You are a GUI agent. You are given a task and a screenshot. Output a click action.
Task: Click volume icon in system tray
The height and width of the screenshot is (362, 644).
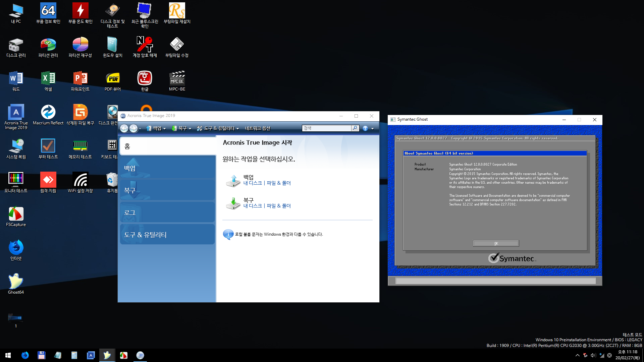click(593, 355)
